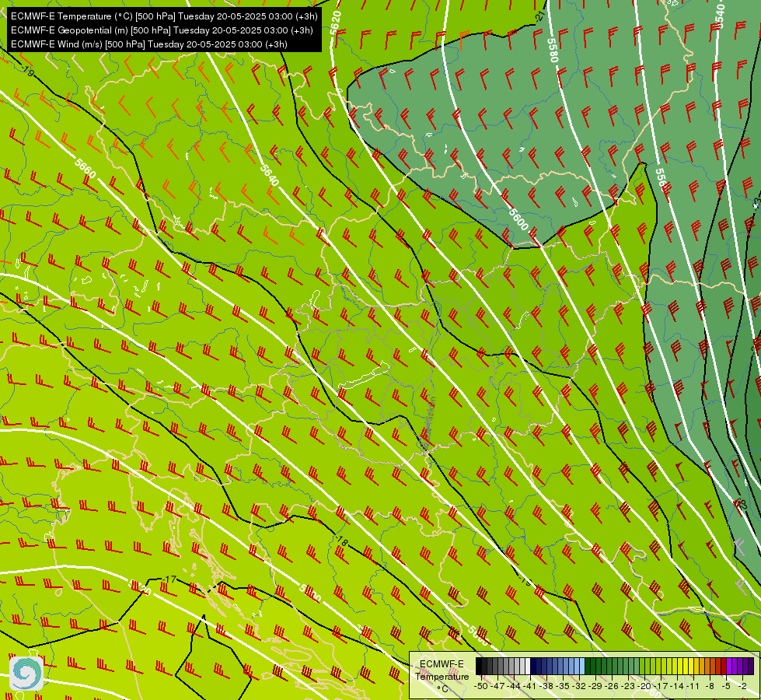Click the °C unit label in legend
761x700 pixels.
click(x=442, y=689)
